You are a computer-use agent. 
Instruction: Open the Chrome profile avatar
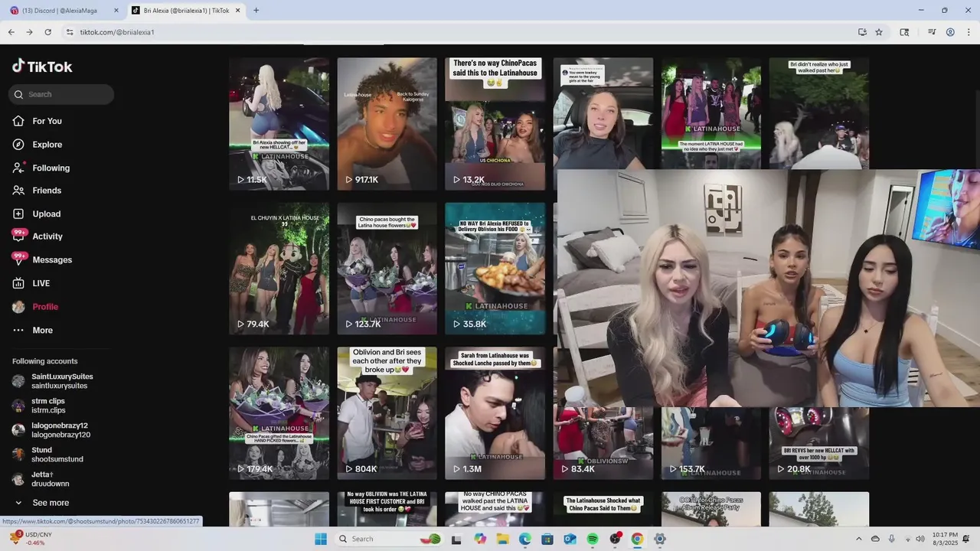950,32
